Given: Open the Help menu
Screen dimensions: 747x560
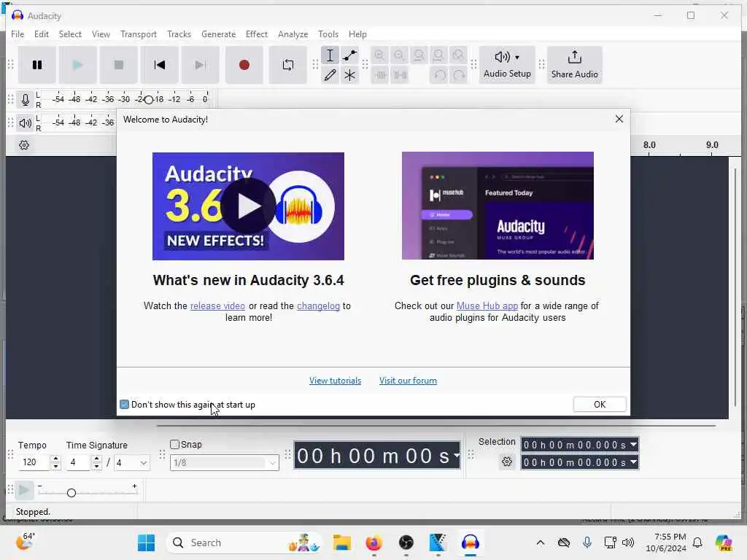Looking at the screenshot, I should pos(357,34).
